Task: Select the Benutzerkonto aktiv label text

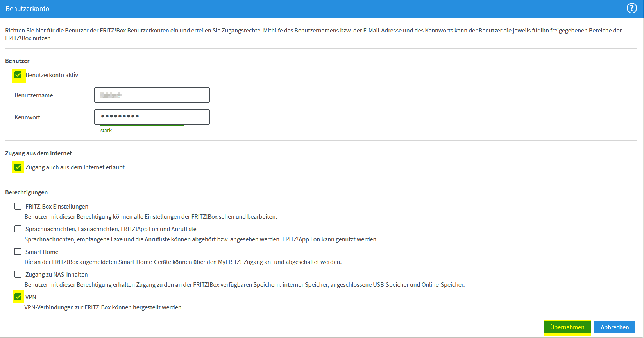Action: tap(52, 75)
